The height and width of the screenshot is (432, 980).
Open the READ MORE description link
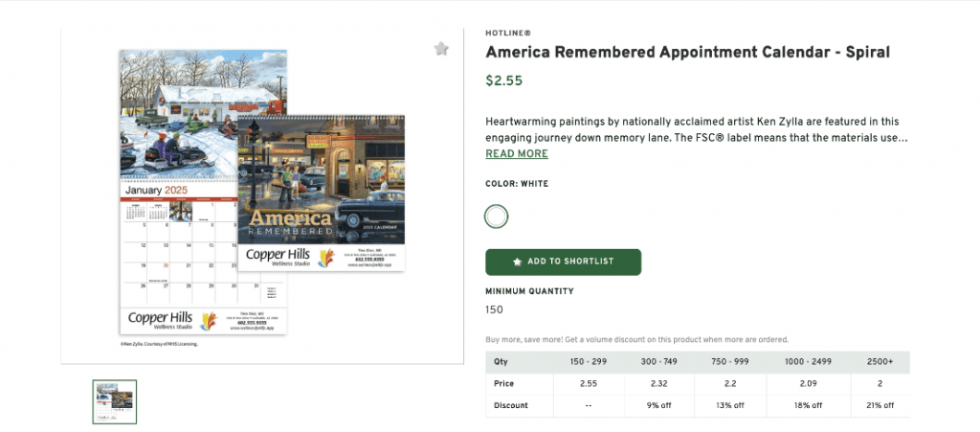pyautogui.click(x=517, y=154)
